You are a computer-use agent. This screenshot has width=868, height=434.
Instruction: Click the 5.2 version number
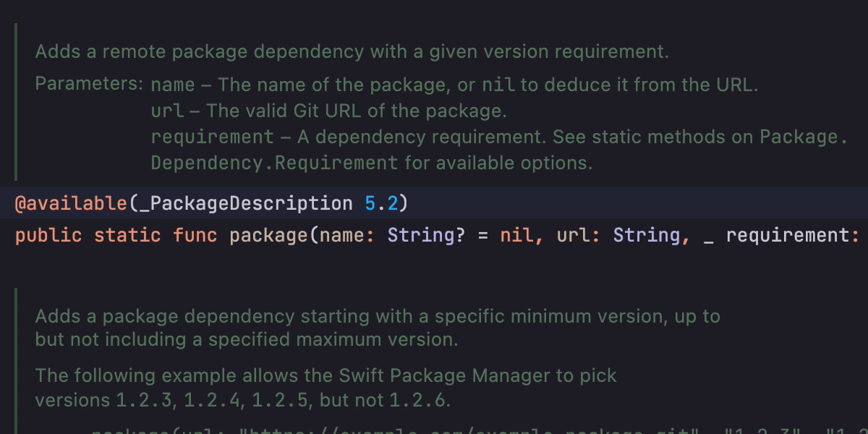point(381,203)
